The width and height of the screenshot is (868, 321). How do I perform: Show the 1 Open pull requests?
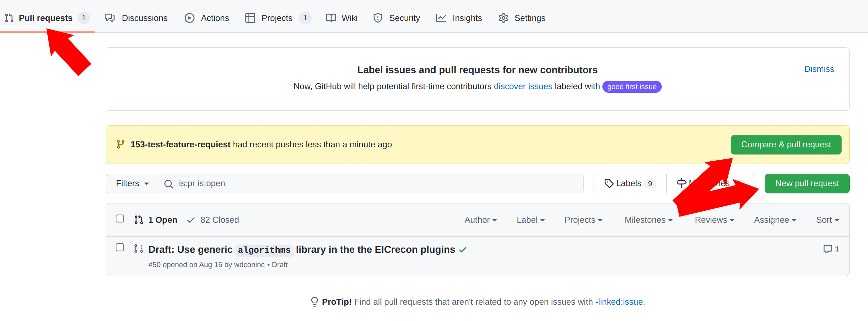click(156, 220)
